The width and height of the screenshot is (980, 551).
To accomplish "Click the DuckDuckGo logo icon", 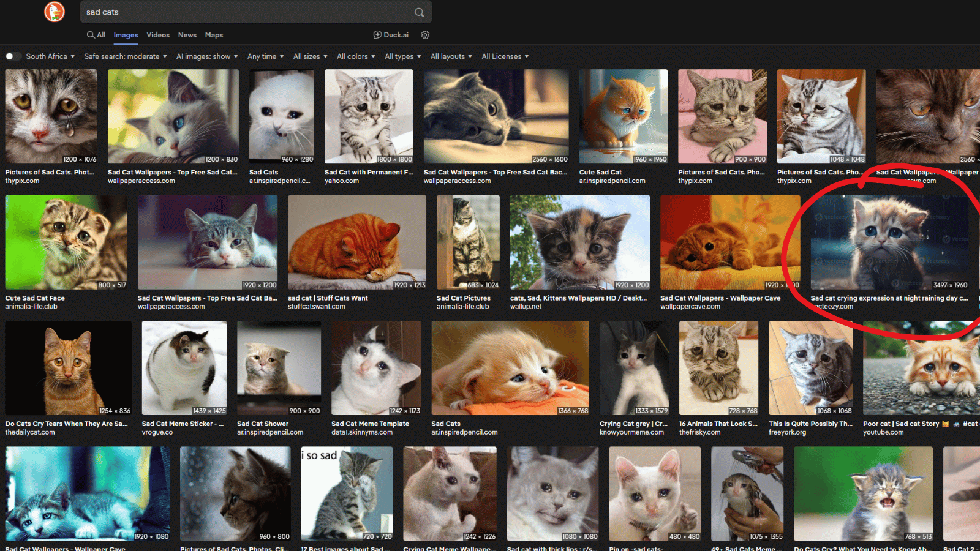I will pyautogui.click(x=54, y=12).
